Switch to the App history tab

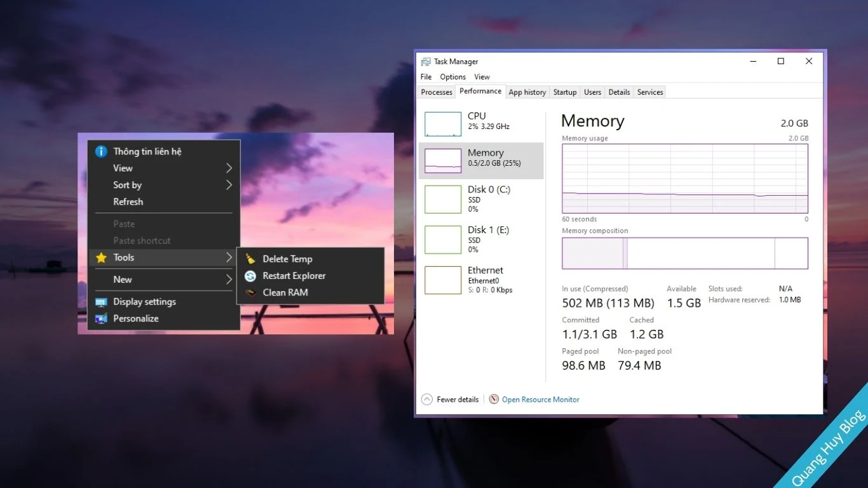click(x=527, y=92)
